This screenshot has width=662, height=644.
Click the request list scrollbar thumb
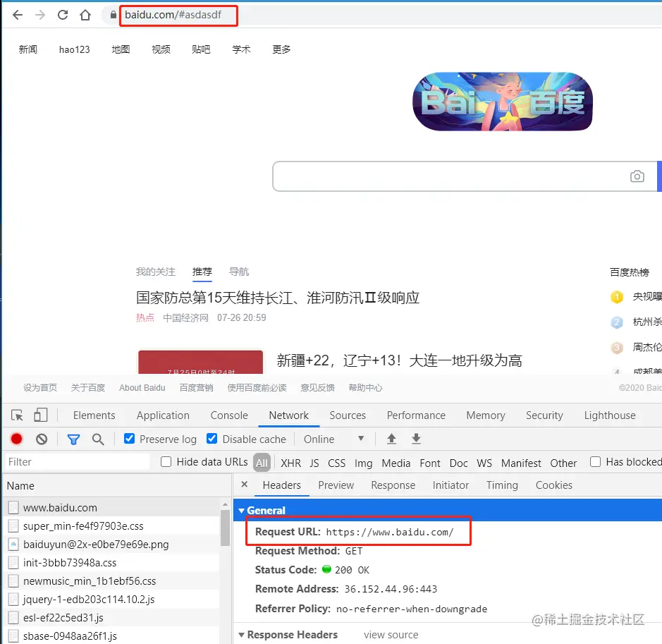(225, 528)
